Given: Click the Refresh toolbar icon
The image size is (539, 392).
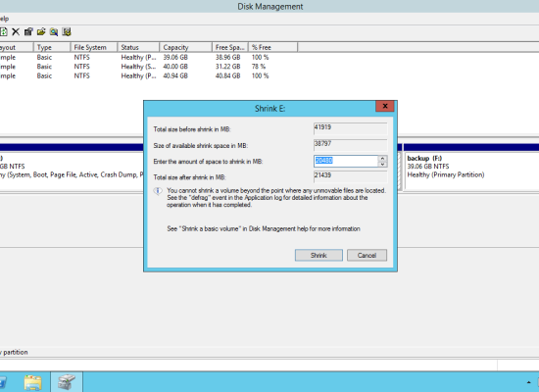Looking at the screenshot, I should pos(3,32).
